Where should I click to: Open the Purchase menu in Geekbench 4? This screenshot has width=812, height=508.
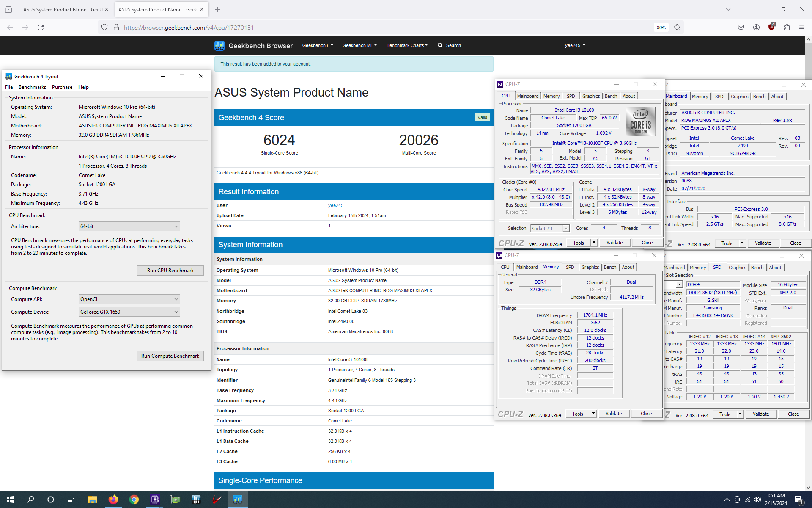[x=62, y=87]
